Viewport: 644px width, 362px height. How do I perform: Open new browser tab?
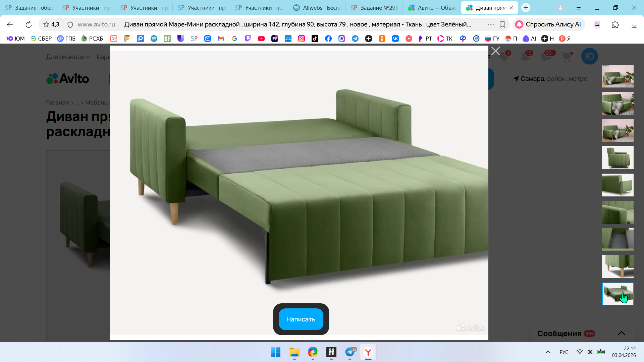526,8
